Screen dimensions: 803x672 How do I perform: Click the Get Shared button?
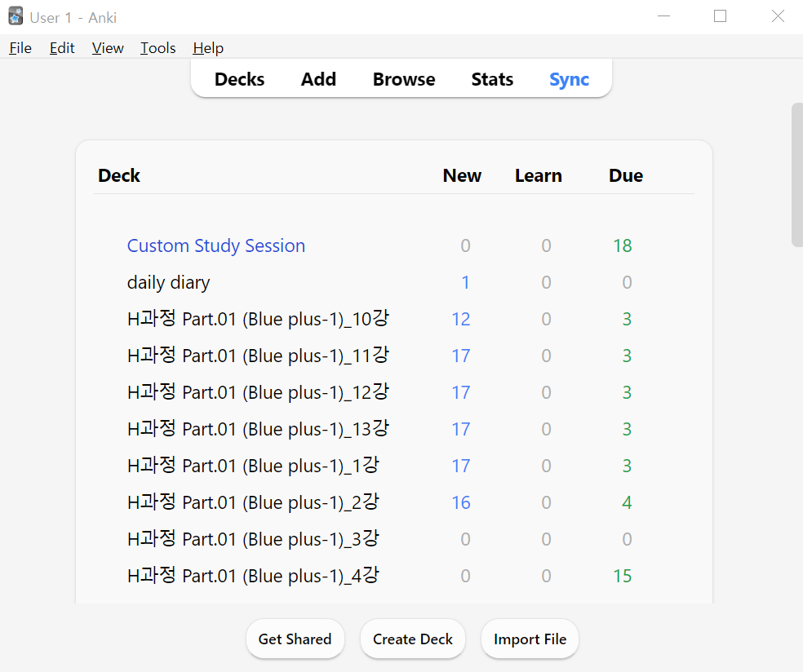point(295,639)
